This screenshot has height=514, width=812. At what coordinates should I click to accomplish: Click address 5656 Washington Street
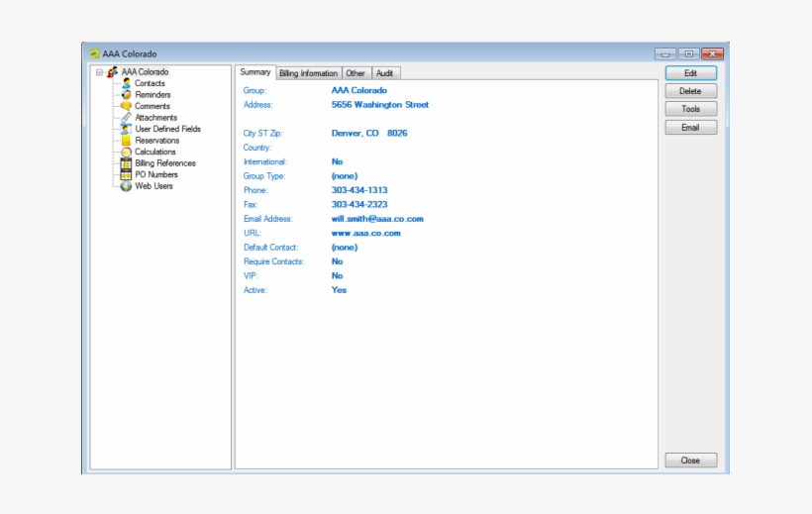pyautogui.click(x=380, y=105)
